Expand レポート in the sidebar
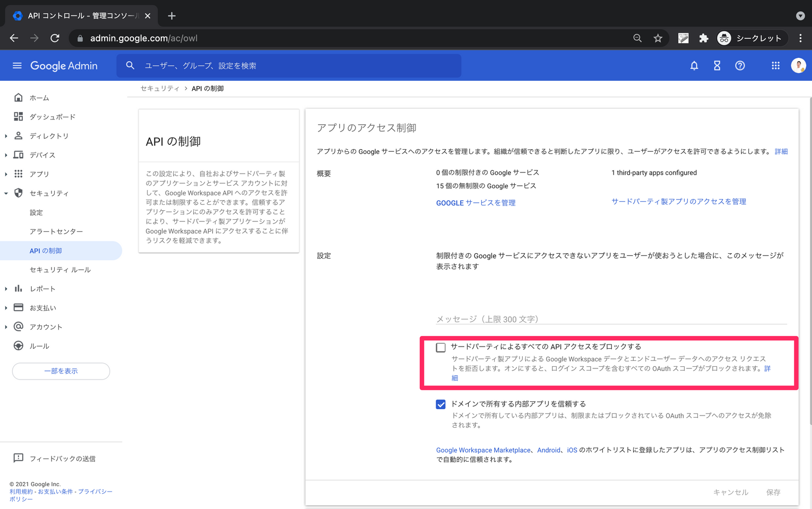The image size is (812, 509). coord(6,289)
